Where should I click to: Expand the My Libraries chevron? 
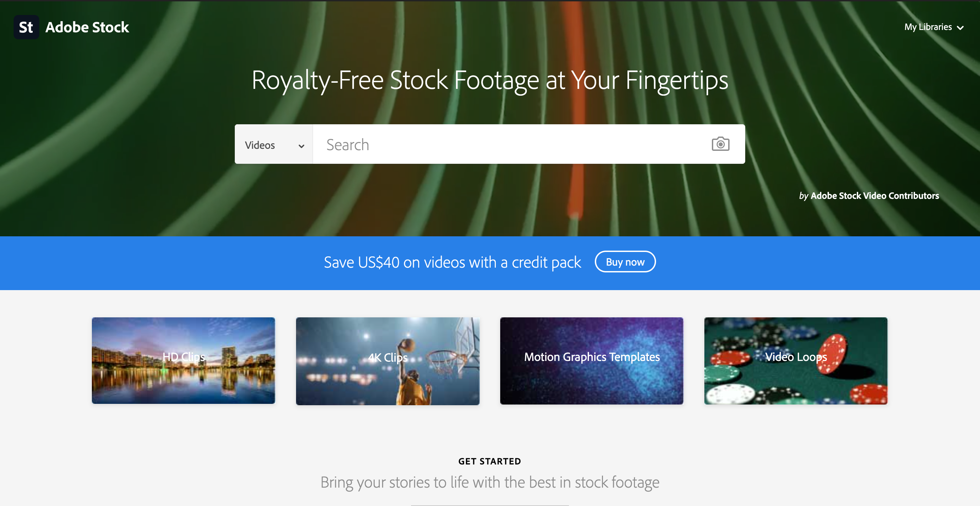960,28
